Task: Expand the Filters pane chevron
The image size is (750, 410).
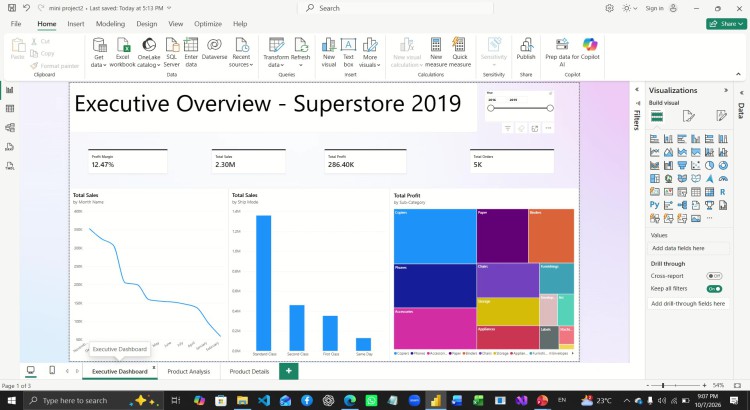Action: coord(637,89)
